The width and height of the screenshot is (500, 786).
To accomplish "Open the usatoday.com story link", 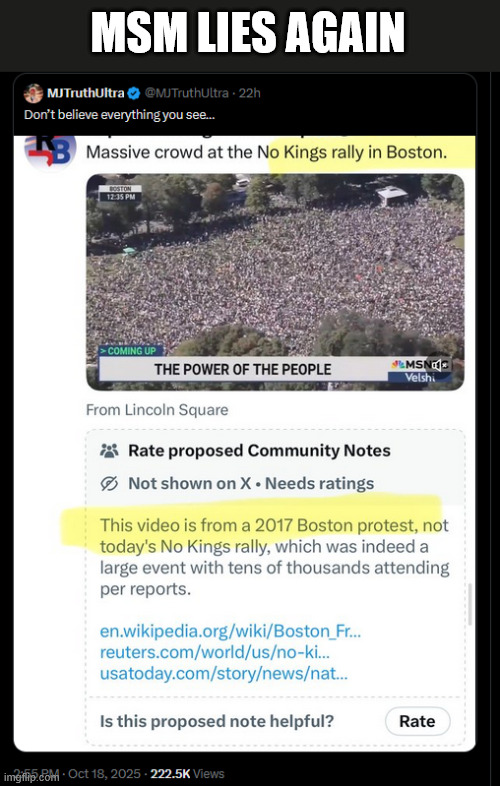I will click(x=224, y=673).
